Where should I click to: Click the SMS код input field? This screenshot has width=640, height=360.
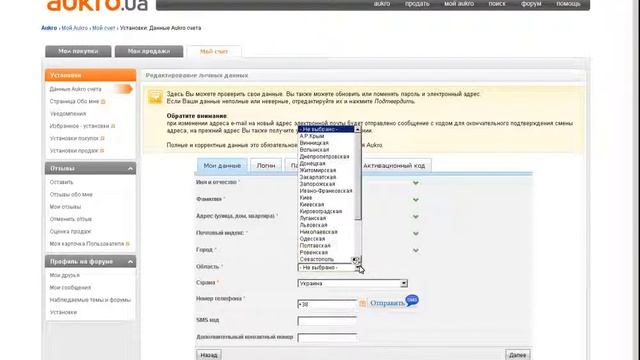(x=327, y=321)
